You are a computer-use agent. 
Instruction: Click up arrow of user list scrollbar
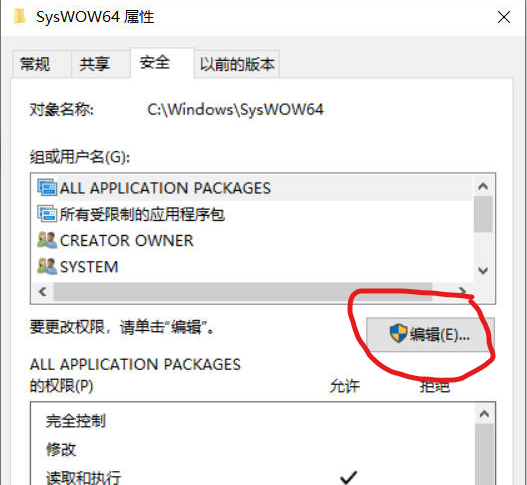pos(483,186)
